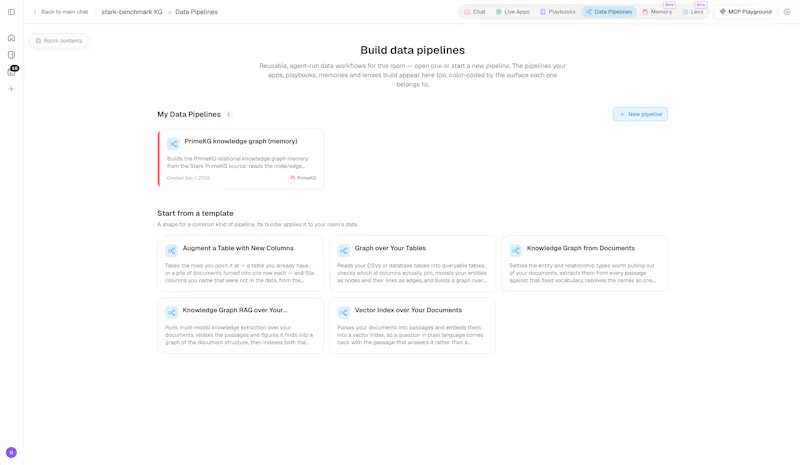
Task: Choose Augment a Table with New Columns template
Action: (x=240, y=263)
